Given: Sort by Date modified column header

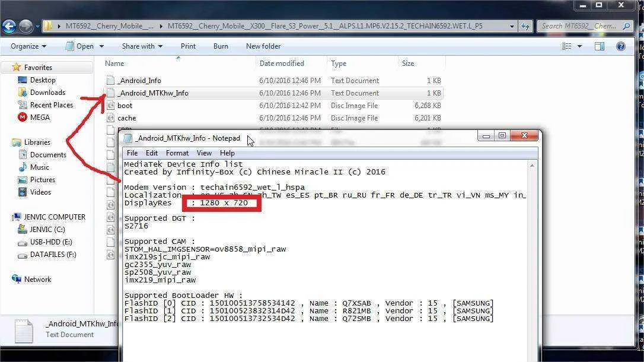Looking at the screenshot, I should (x=282, y=63).
